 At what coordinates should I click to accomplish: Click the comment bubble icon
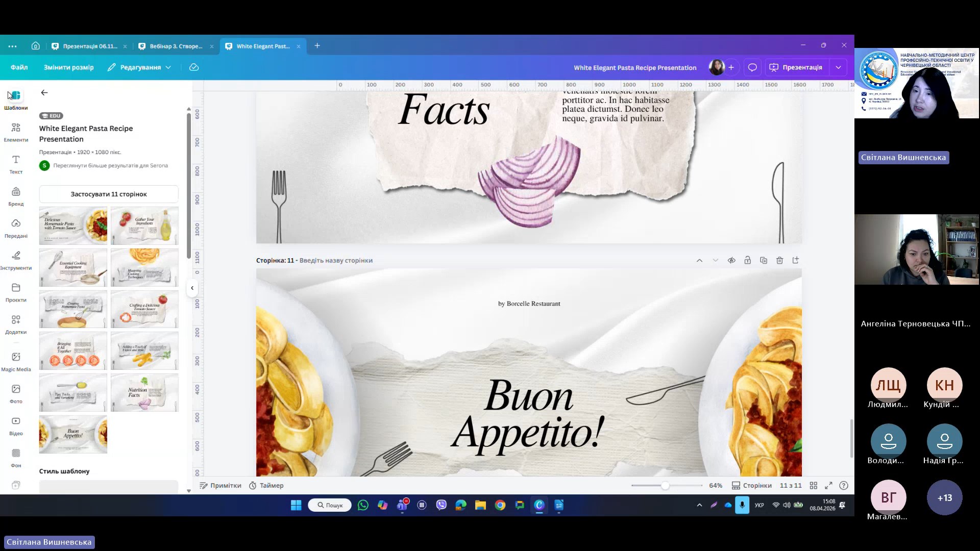pyautogui.click(x=752, y=67)
